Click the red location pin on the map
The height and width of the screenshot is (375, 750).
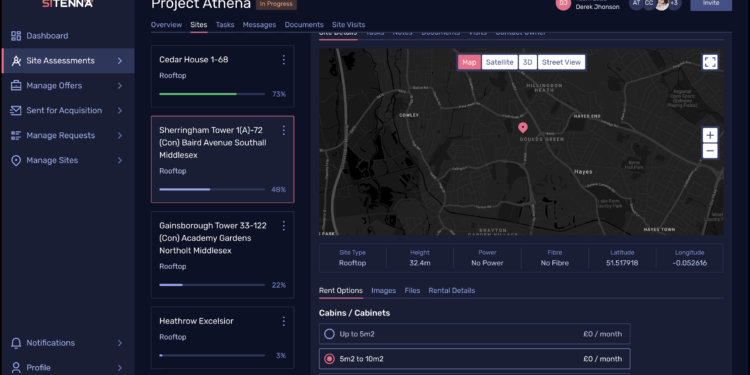[x=523, y=127]
